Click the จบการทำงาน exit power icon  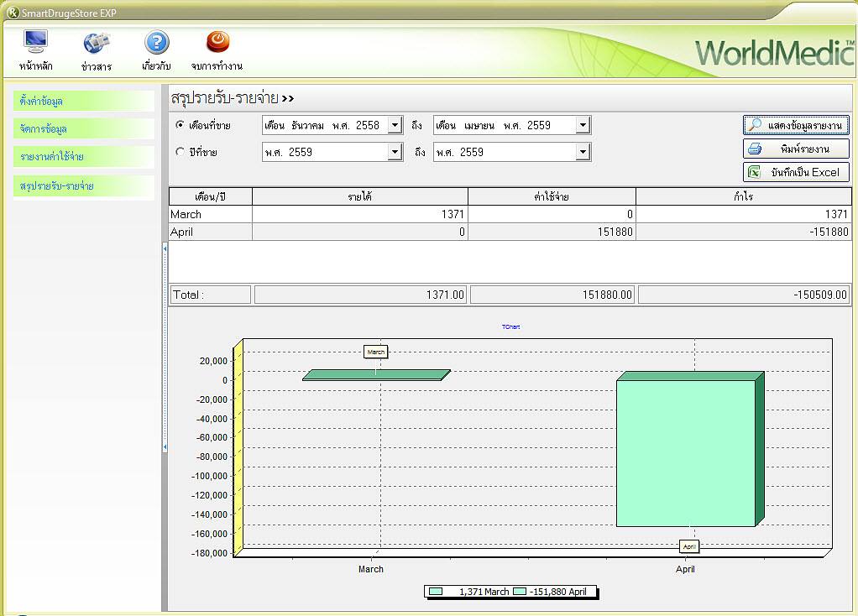[217, 41]
